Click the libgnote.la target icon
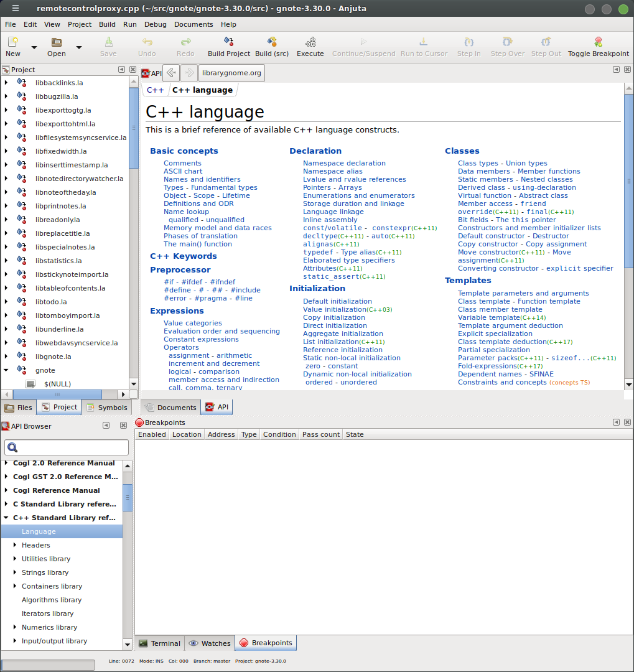 pos(22,356)
